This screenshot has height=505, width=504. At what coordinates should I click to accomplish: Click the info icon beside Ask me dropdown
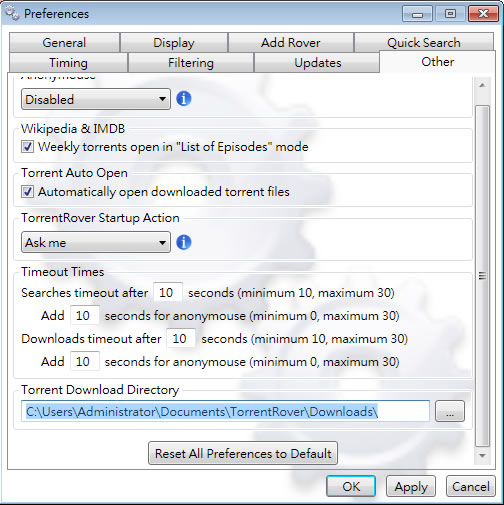tap(184, 242)
